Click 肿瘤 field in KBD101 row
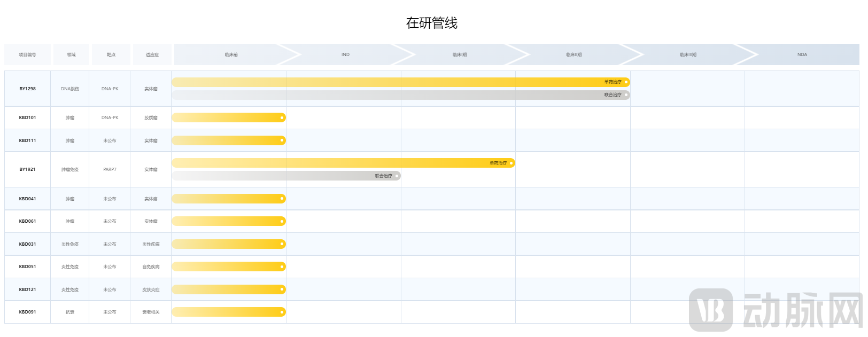The width and height of the screenshot is (868, 337). pos(70,117)
